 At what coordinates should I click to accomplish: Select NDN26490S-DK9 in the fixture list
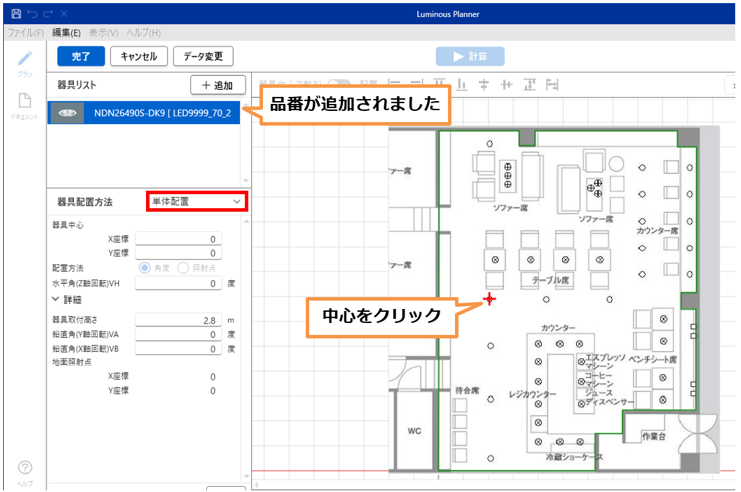[x=160, y=113]
